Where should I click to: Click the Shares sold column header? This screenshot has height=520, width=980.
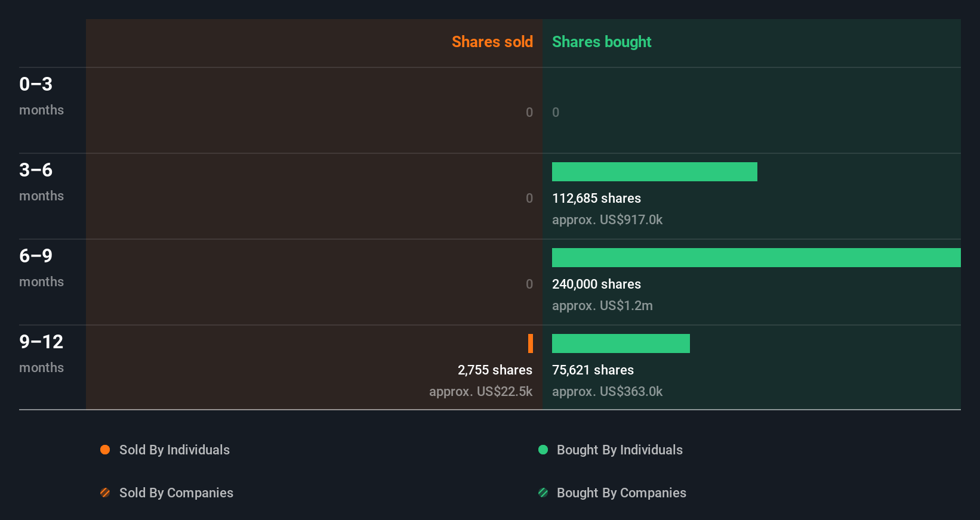click(x=492, y=42)
